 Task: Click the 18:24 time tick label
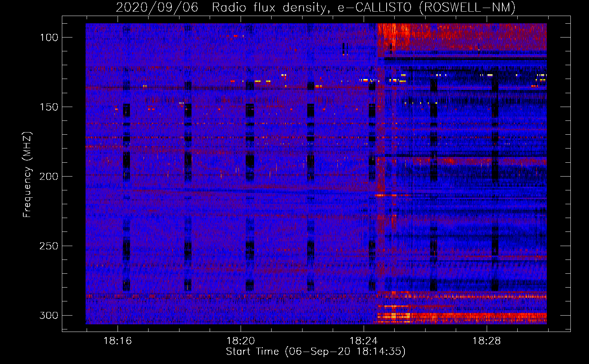click(364, 341)
